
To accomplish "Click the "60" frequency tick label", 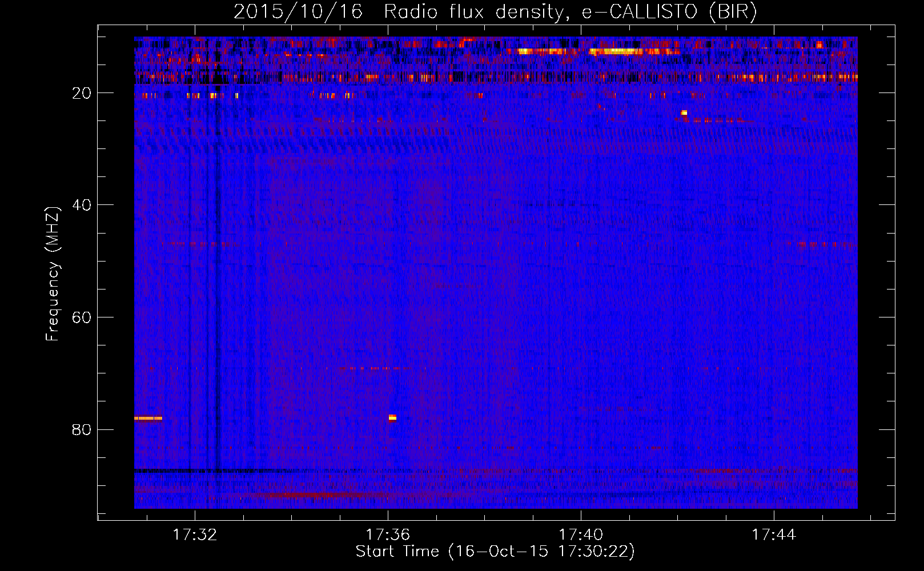I will pos(82,317).
